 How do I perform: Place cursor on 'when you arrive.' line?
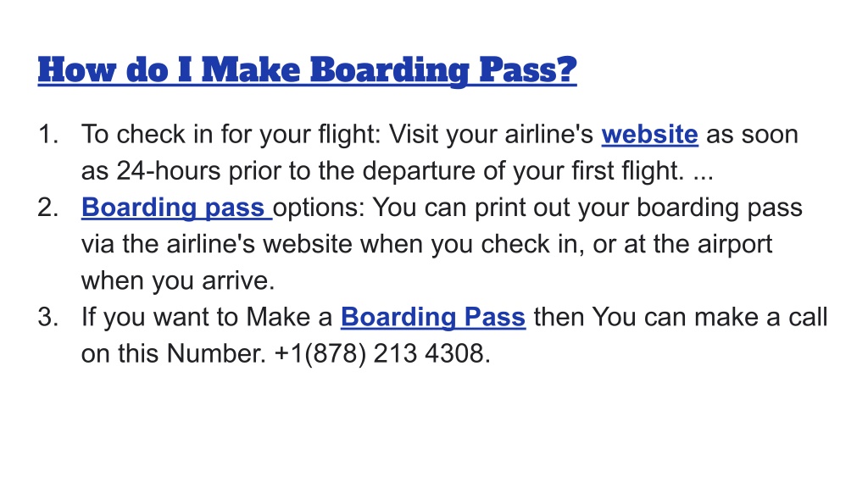pyautogui.click(x=178, y=280)
